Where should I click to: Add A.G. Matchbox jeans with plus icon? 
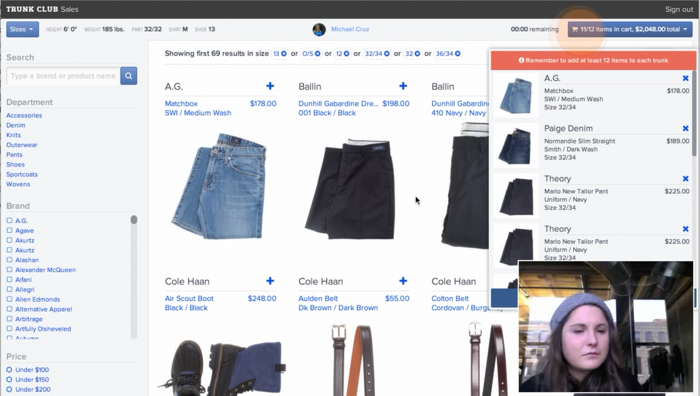pyautogui.click(x=270, y=86)
